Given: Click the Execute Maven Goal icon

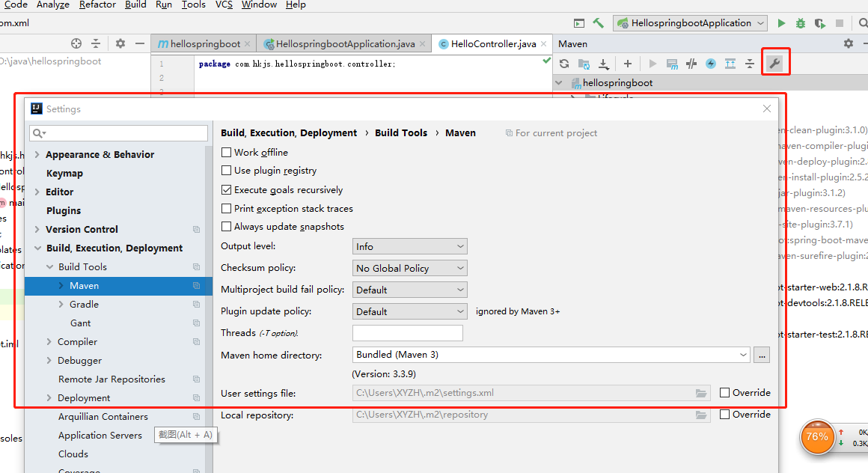Looking at the screenshot, I should (672, 64).
